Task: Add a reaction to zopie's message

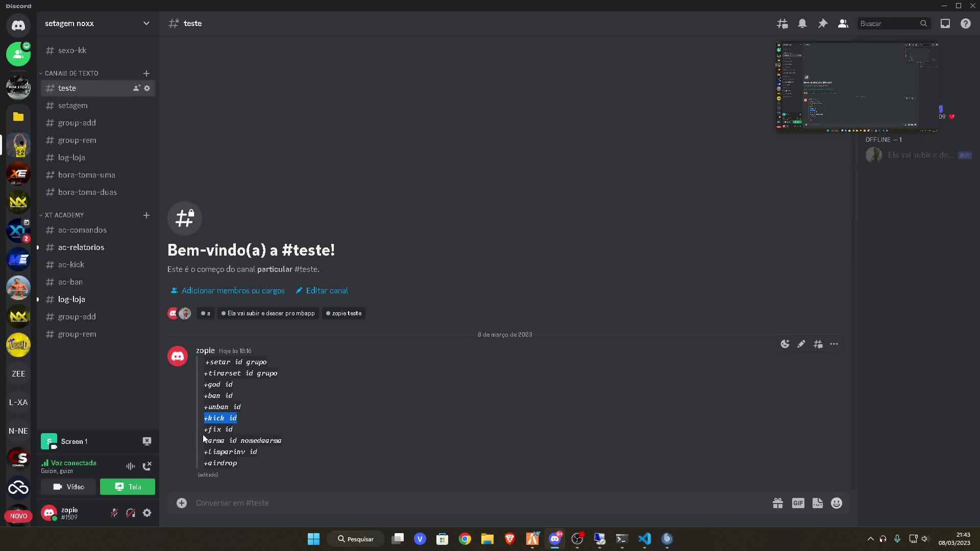Action: pyautogui.click(x=785, y=344)
